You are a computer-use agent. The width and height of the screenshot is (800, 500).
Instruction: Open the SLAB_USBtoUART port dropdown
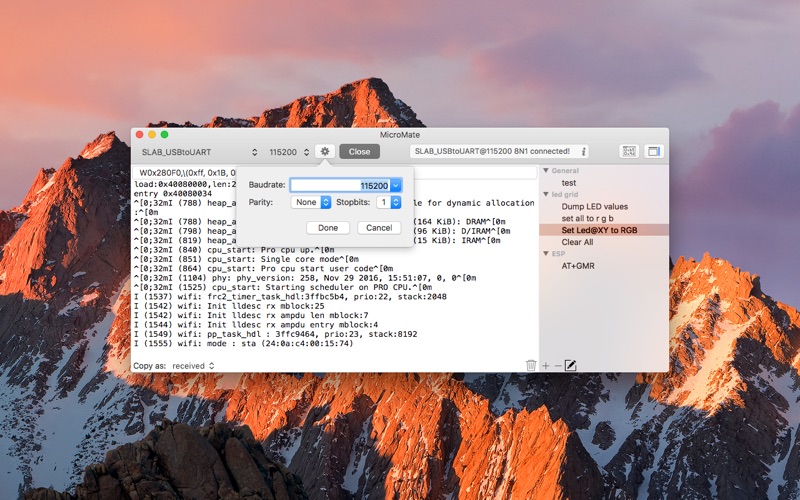(x=199, y=152)
